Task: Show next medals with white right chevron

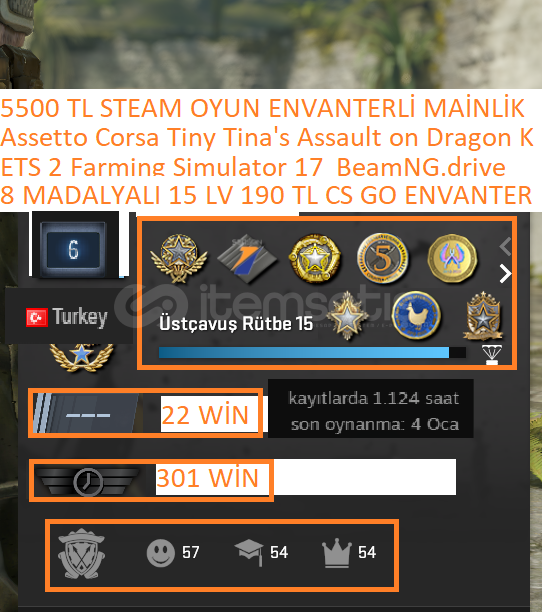Action: 505,274
